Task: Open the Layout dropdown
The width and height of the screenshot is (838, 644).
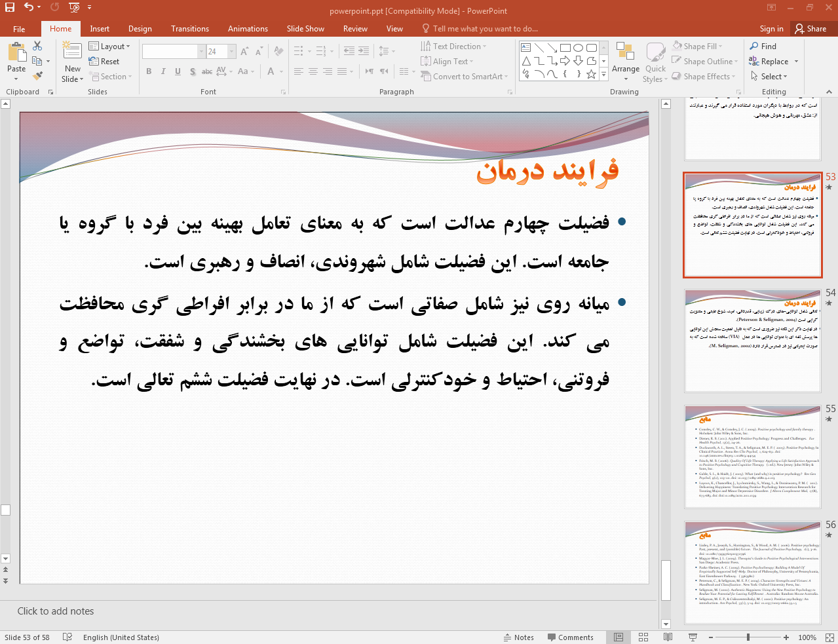Action: coord(109,47)
